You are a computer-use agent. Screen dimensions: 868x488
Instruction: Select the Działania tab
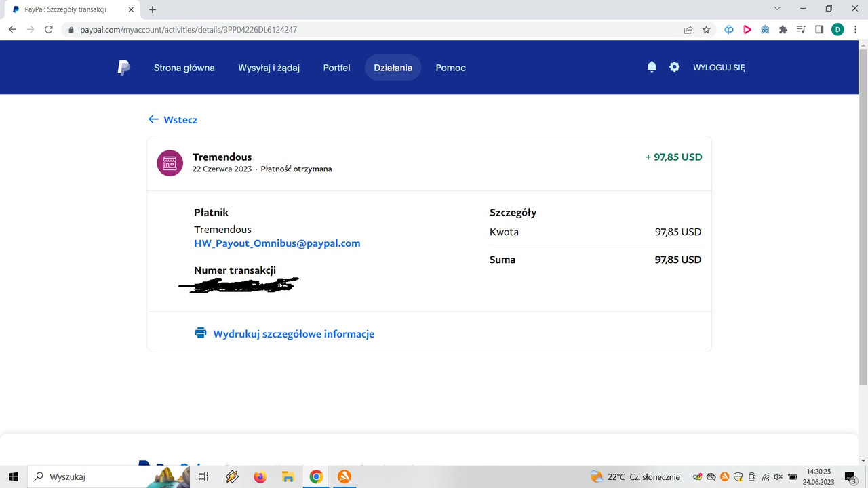tap(393, 68)
